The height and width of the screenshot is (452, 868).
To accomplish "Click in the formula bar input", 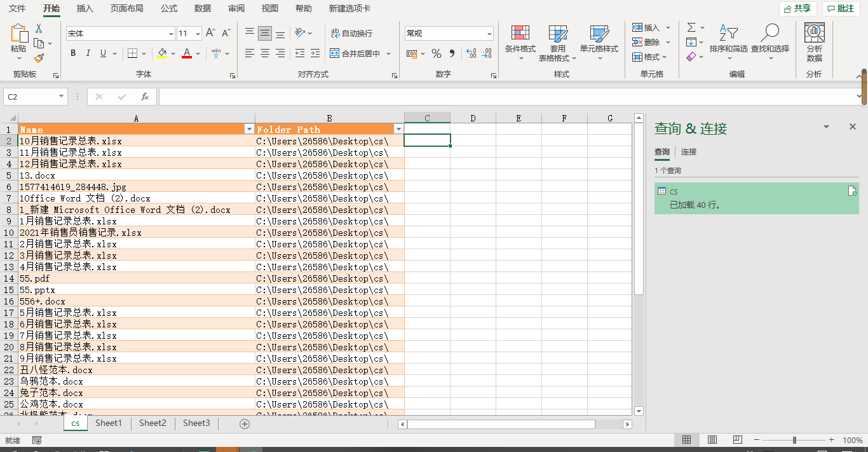I will [507, 97].
